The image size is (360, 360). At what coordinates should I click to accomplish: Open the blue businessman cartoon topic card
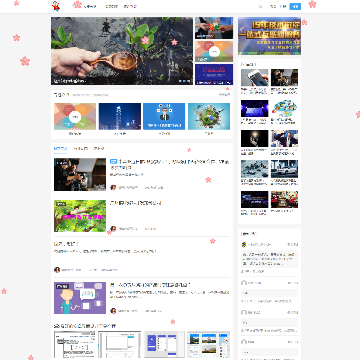pos(164,116)
